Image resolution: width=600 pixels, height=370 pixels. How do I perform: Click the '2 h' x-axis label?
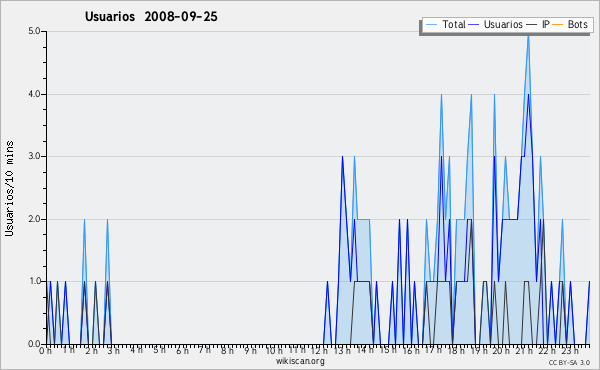pyautogui.click(x=91, y=351)
